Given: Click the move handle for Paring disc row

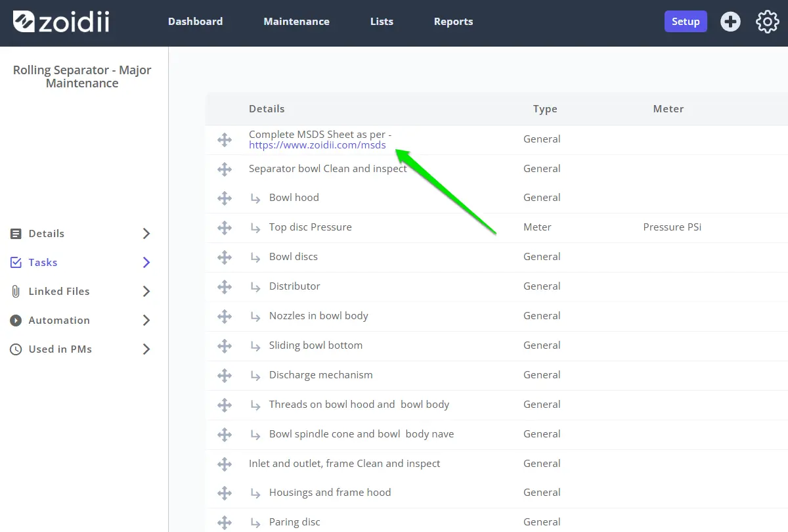Looking at the screenshot, I should pos(225,522).
